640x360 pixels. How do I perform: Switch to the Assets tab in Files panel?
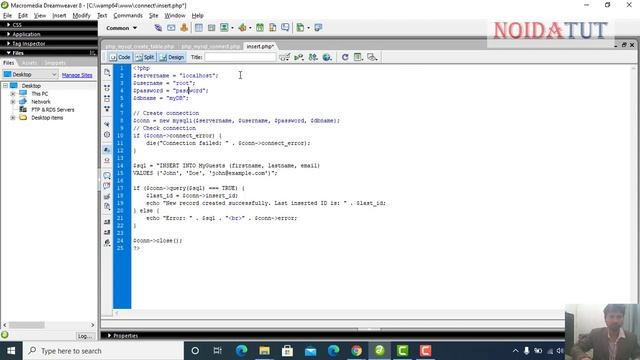(x=29, y=63)
